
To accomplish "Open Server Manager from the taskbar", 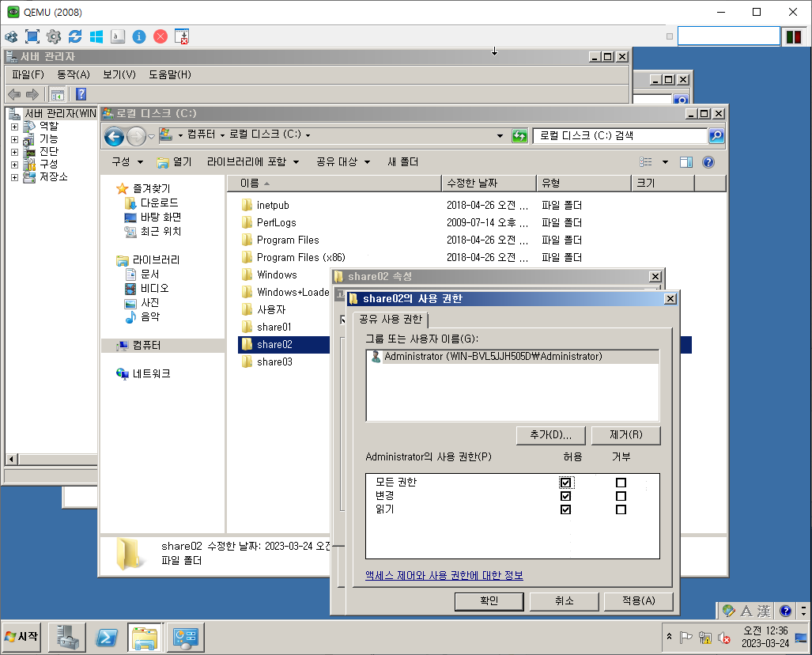I will [66, 638].
